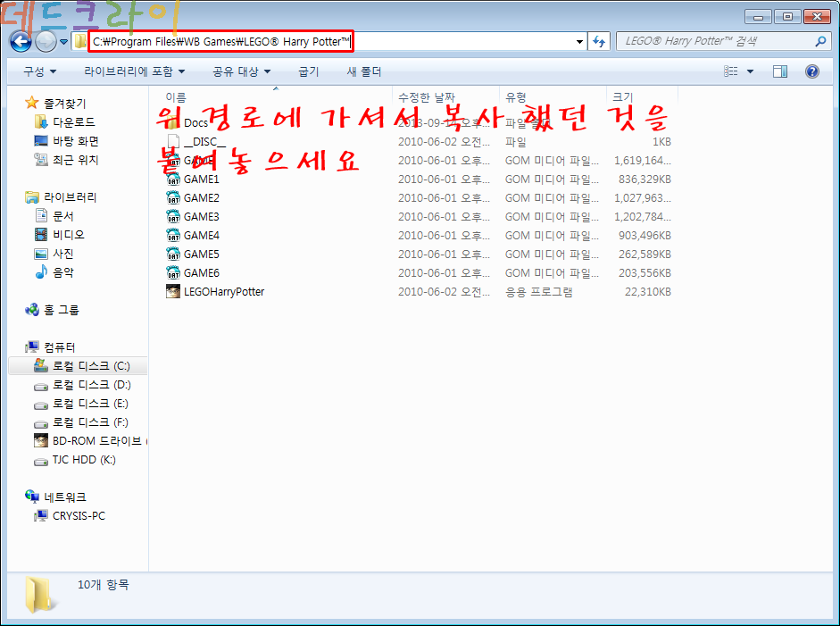Select the Docs folder name
This screenshot has height=626, width=840.
click(195, 122)
